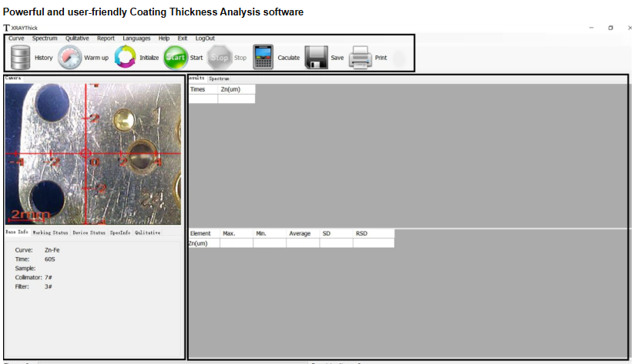
Task: Start measurement with green Start icon
Action: (176, 58)
